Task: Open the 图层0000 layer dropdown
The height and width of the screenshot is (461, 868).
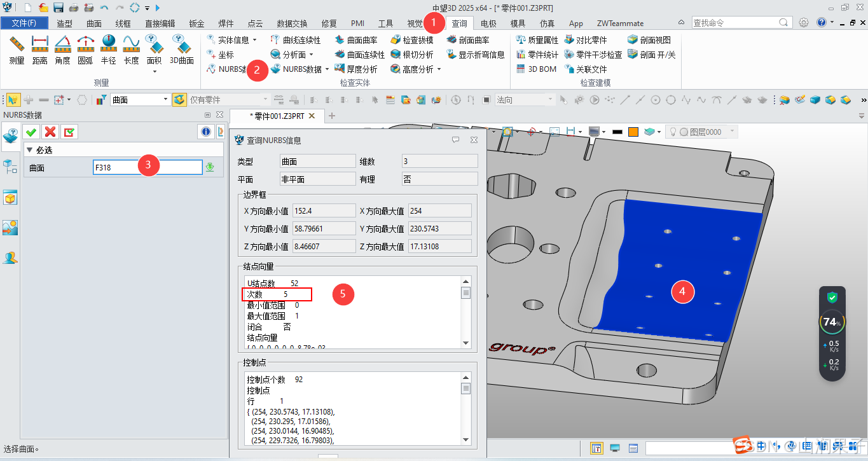Action: 733,132
